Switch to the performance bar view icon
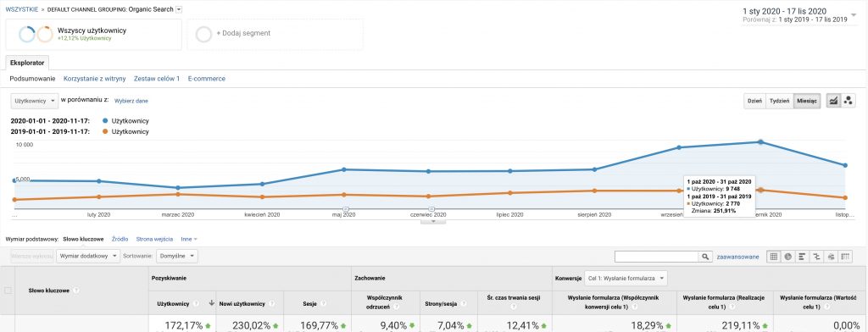This screenshot has height=332, width=868. point(802,256)
